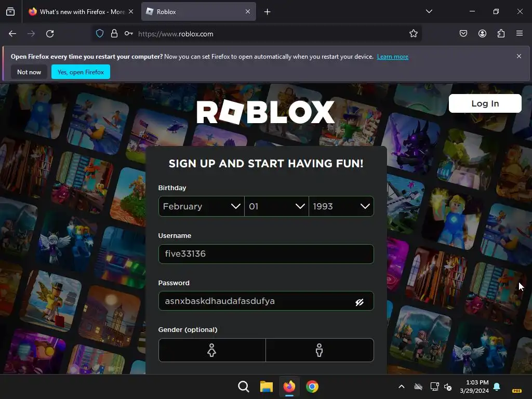Viewport: 532px width, 399px height.
Task: Click the address bar URL
Action: pyautogui.click(x=176, y=34)
